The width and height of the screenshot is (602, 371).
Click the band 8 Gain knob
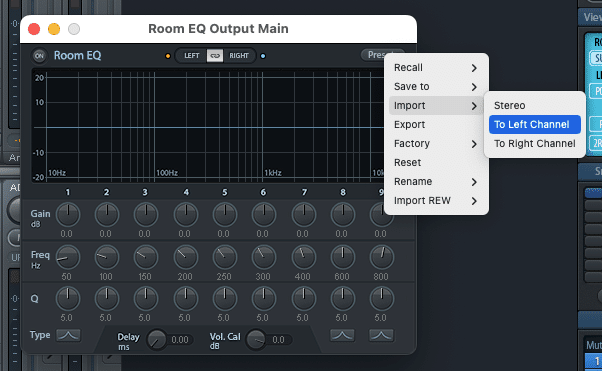pos(342,215)
